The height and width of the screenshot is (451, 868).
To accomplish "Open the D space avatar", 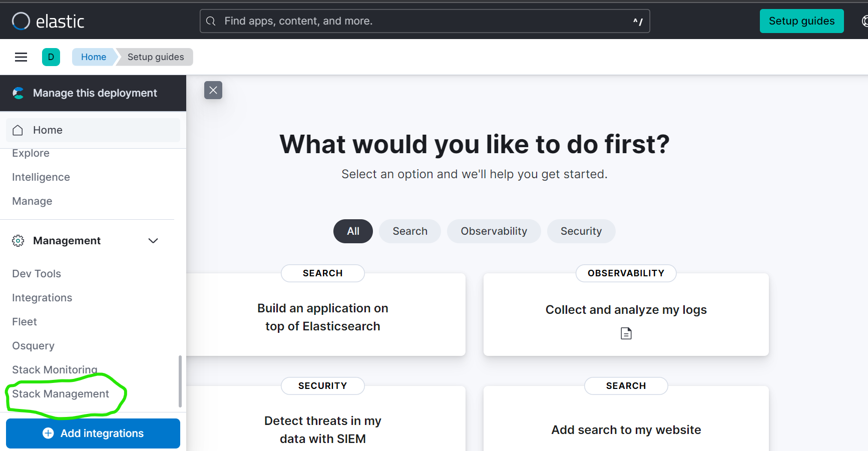I will click(x=51, y=57).
